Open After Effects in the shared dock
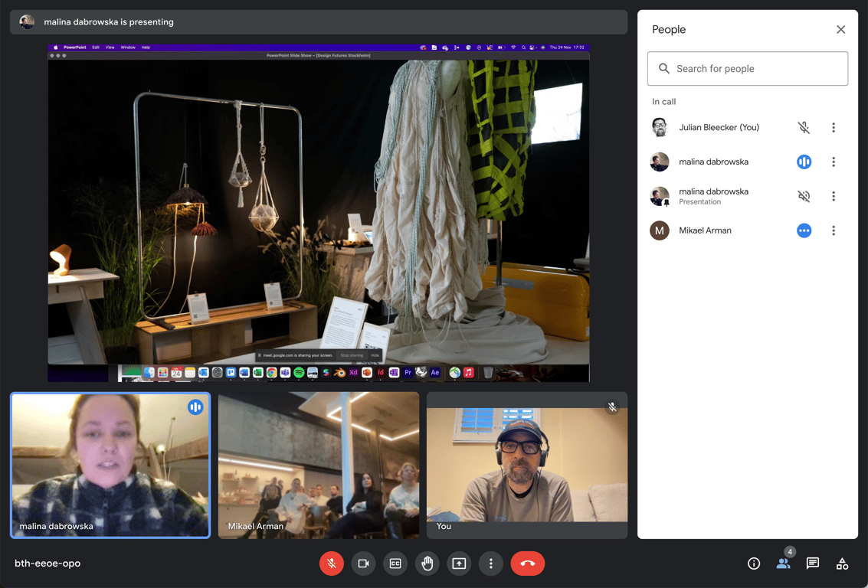 (x=435, y=373)
